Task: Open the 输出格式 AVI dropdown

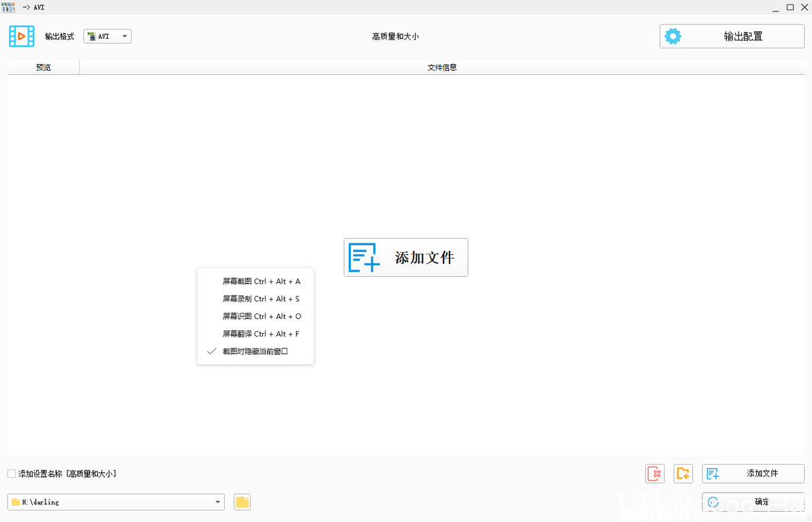Action: pos(107,36)
